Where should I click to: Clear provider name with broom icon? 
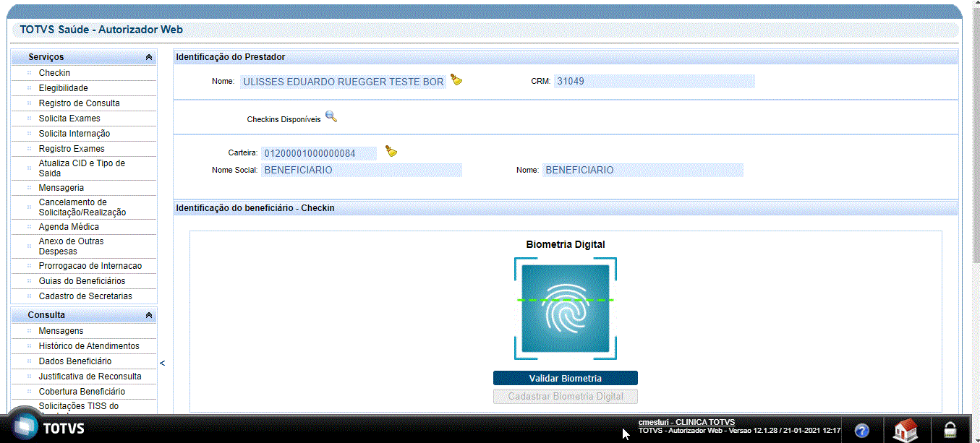coord(456,79)
